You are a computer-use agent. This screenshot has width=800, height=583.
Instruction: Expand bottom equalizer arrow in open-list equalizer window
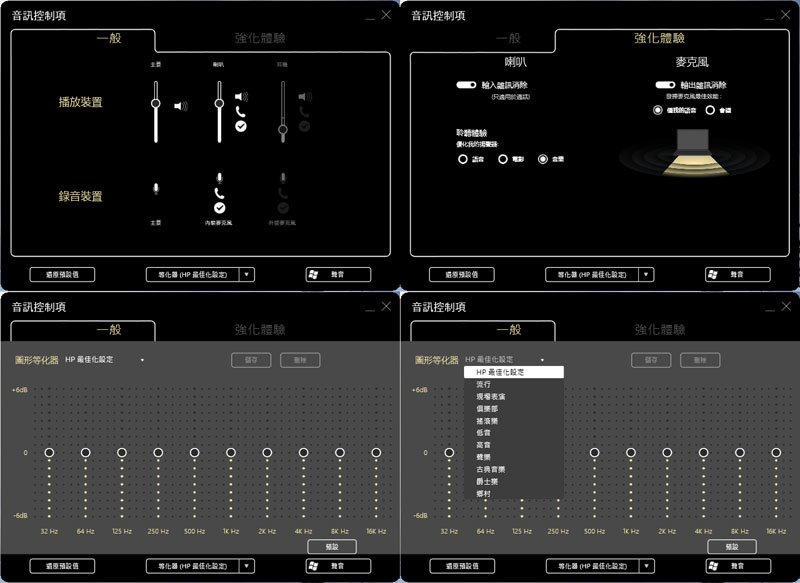(647, 566)
